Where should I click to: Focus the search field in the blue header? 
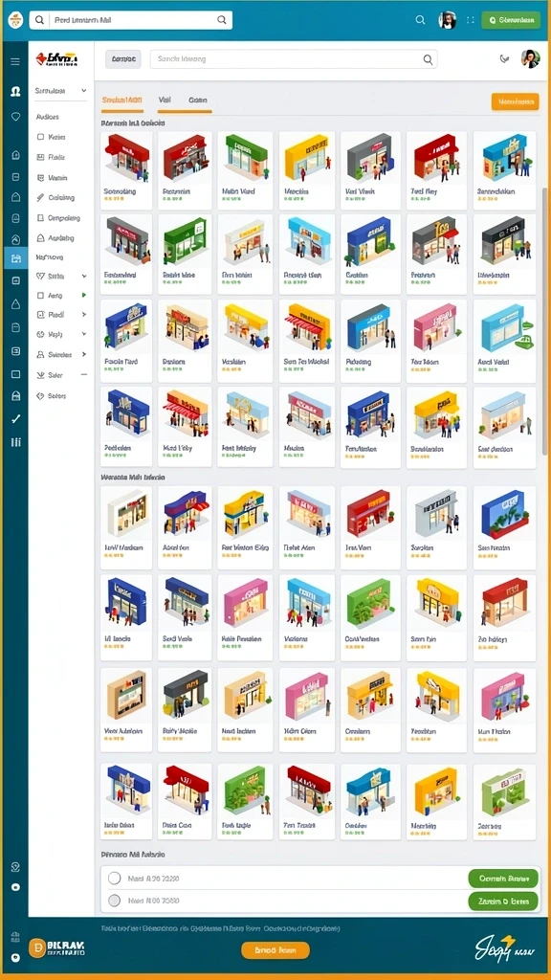pos(130,20)
